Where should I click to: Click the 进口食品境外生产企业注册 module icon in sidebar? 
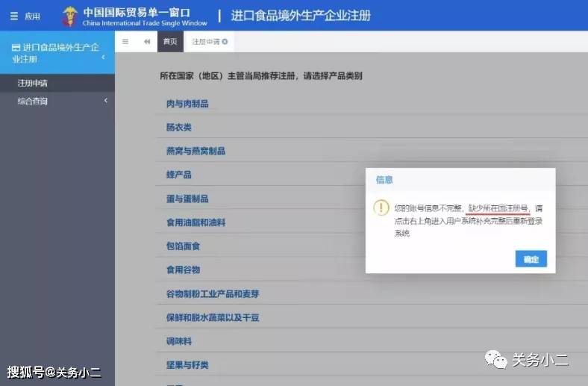[16, 48]
